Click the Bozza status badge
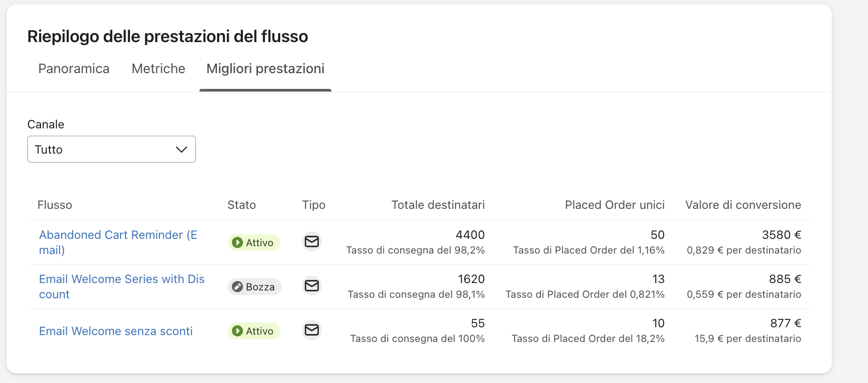Screen dimensions: 868x383 coord(254,287)
